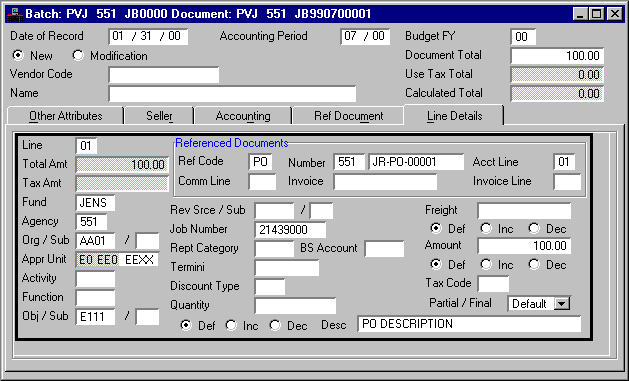
Task: Click the Job Number field showing 21439000
Action: tap(290, 230)
